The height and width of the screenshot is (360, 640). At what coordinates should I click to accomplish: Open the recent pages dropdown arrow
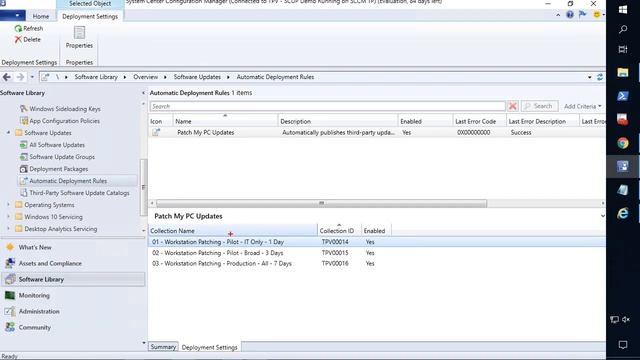tap(32, 77)
